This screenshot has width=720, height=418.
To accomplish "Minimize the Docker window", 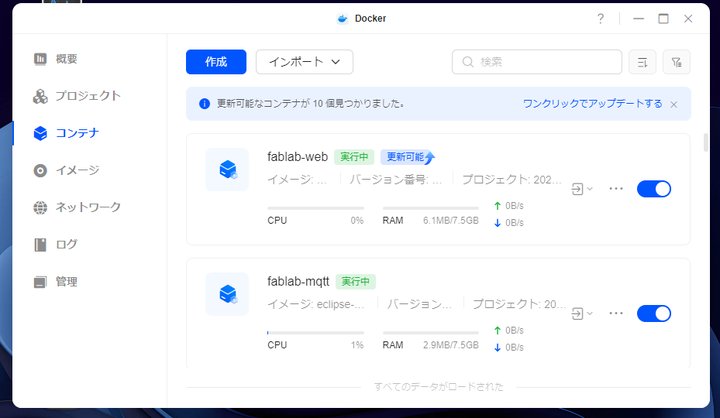I will [638, 18].
